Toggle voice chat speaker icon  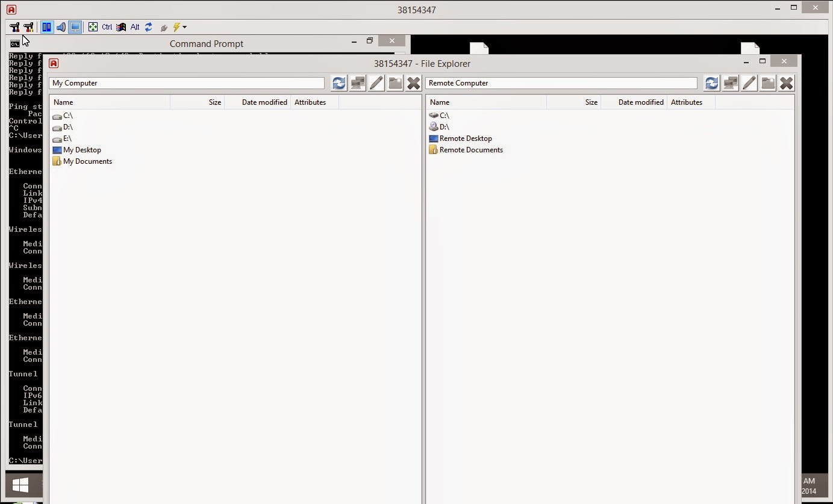(x=61, y=27)
